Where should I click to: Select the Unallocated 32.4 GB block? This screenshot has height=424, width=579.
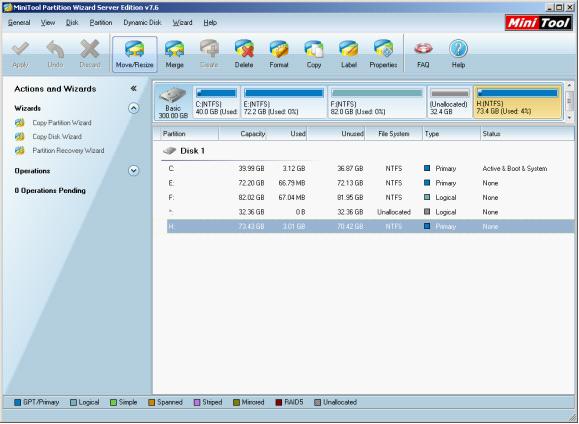point(450,102)
